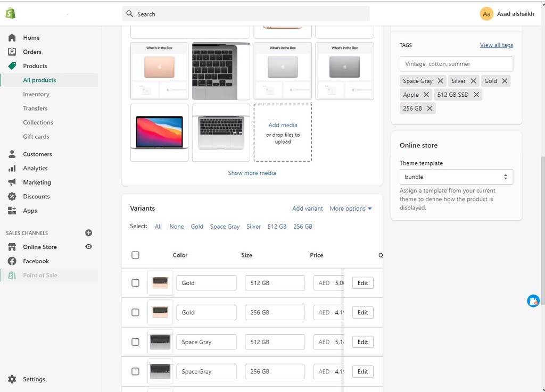View Online Store with eye icon
The image size is (545, 392).
89,246
